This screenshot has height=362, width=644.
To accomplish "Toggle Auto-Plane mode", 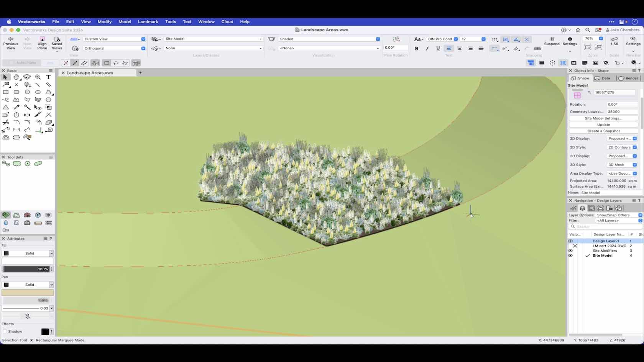I will tap(22, 63).
